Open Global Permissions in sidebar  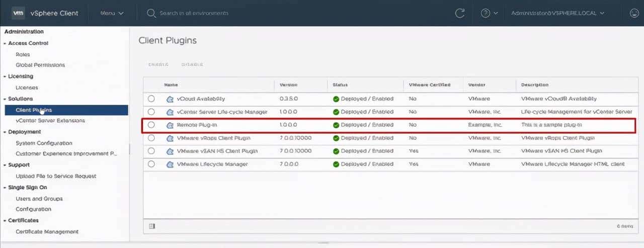coord(40,65)
